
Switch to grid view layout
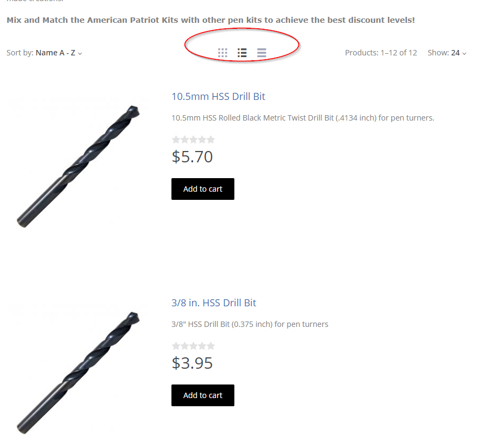[x=222, y=53]
